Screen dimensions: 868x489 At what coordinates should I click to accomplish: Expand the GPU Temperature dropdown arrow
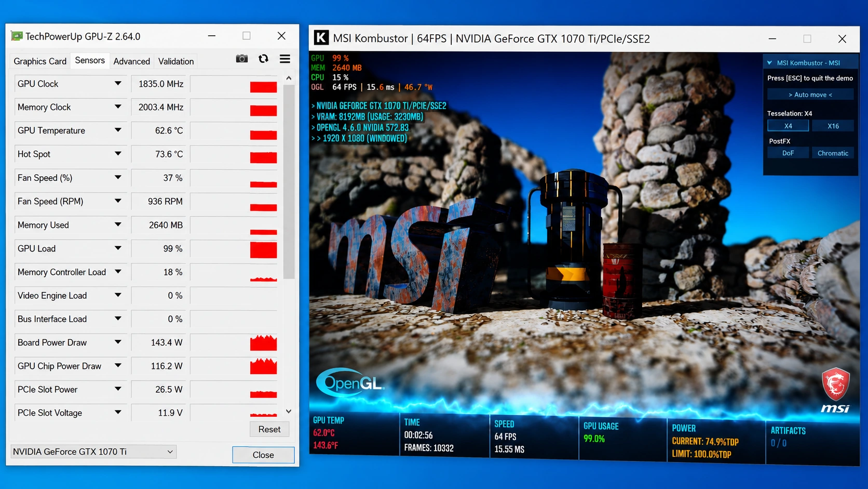coord(118,130)
